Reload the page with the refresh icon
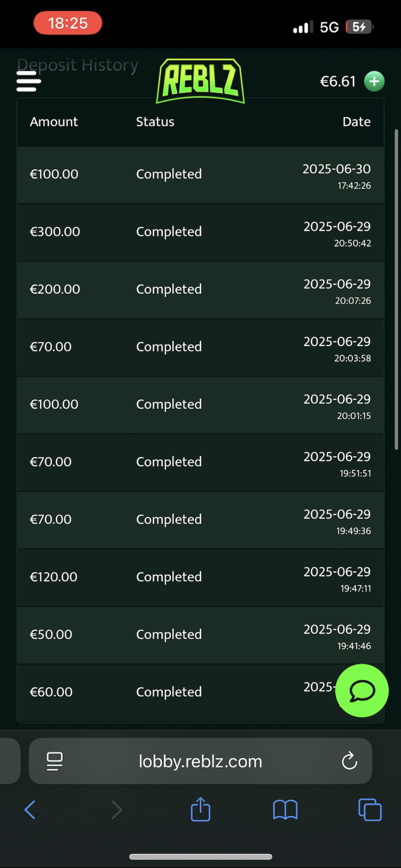401x868 pixels. coord(349,761)
